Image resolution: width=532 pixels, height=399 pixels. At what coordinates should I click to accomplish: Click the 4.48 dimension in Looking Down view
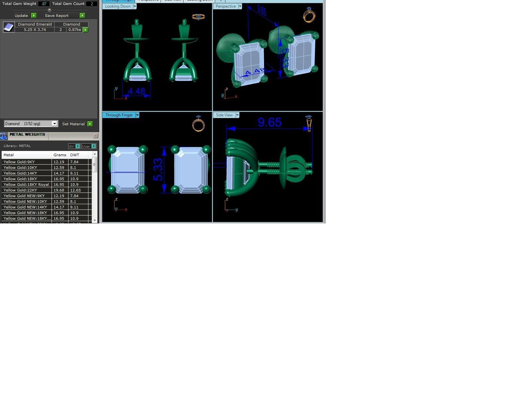136,91
